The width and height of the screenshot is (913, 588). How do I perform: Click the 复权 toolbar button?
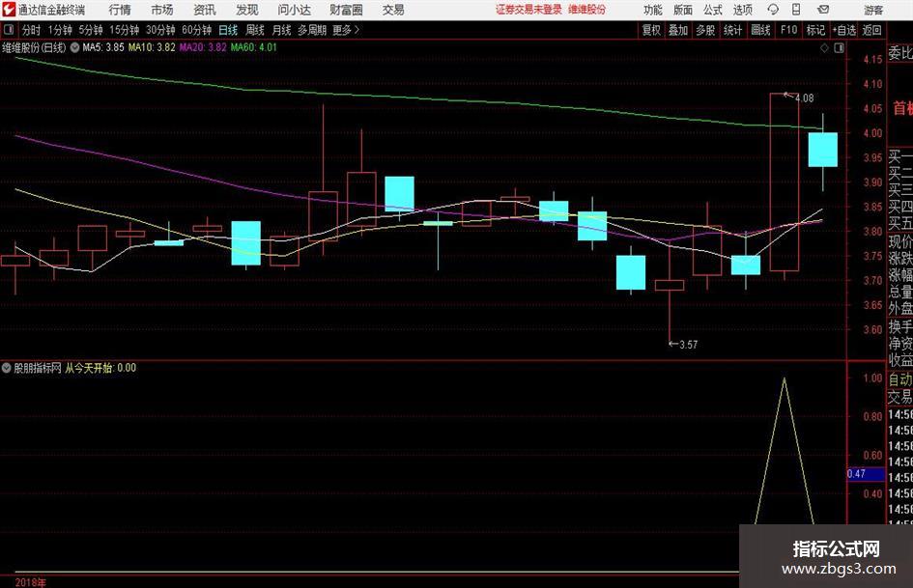pos(651,30)
